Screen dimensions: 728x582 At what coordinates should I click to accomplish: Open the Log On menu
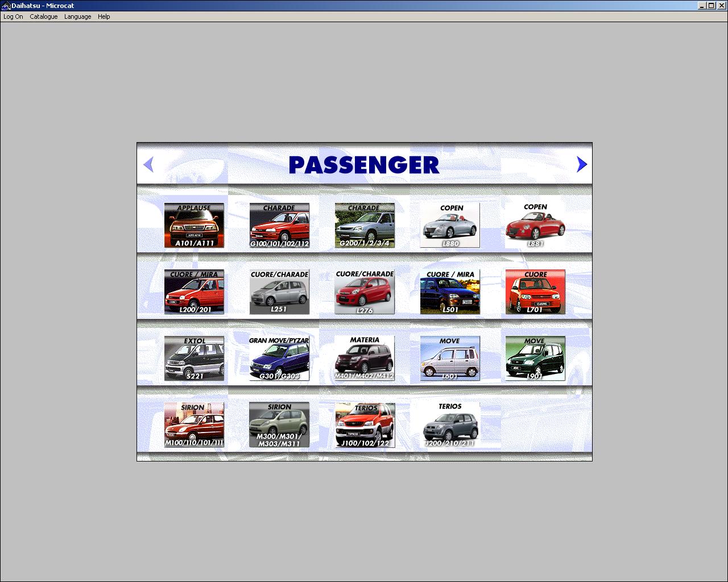(12, 16)
